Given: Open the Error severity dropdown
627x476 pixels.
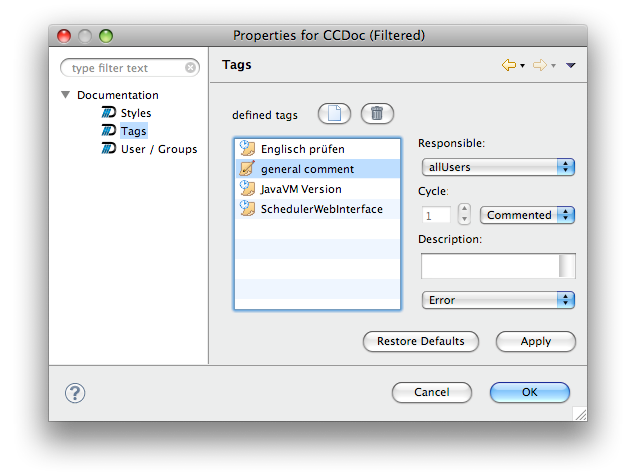Looking at the screenshot, I should [x=498, y=300].
